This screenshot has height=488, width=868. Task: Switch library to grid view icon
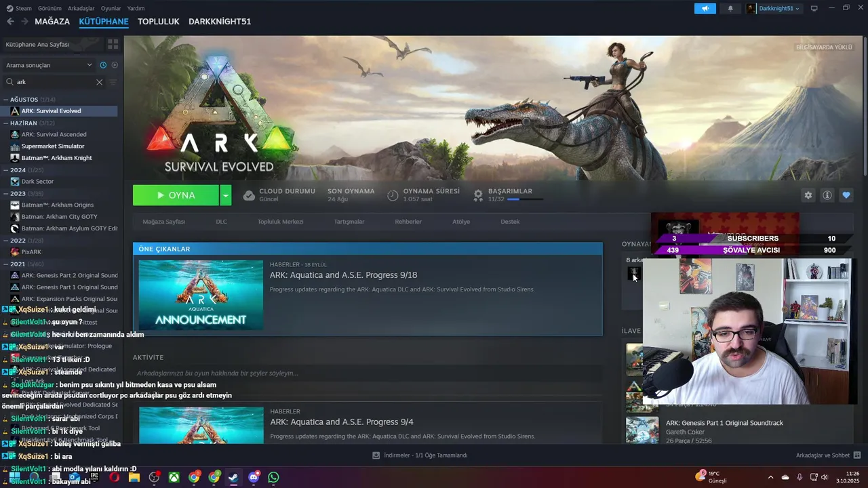(113, 44)
